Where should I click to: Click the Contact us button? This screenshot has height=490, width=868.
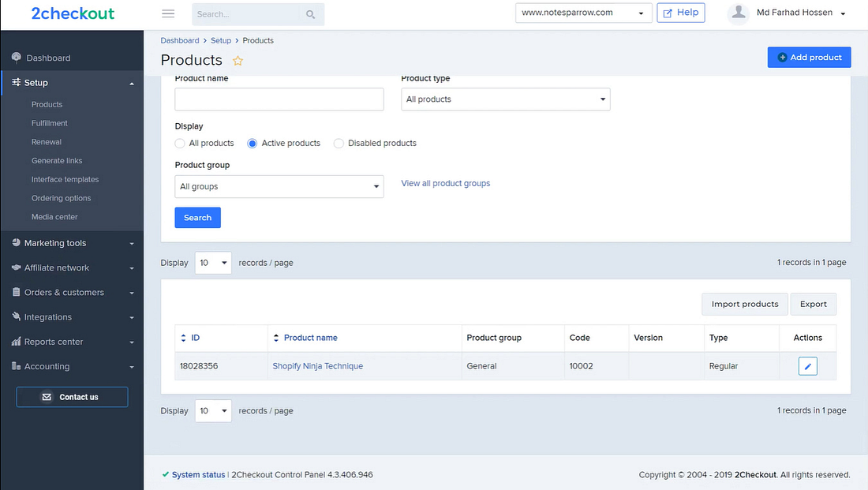[72, 397]
